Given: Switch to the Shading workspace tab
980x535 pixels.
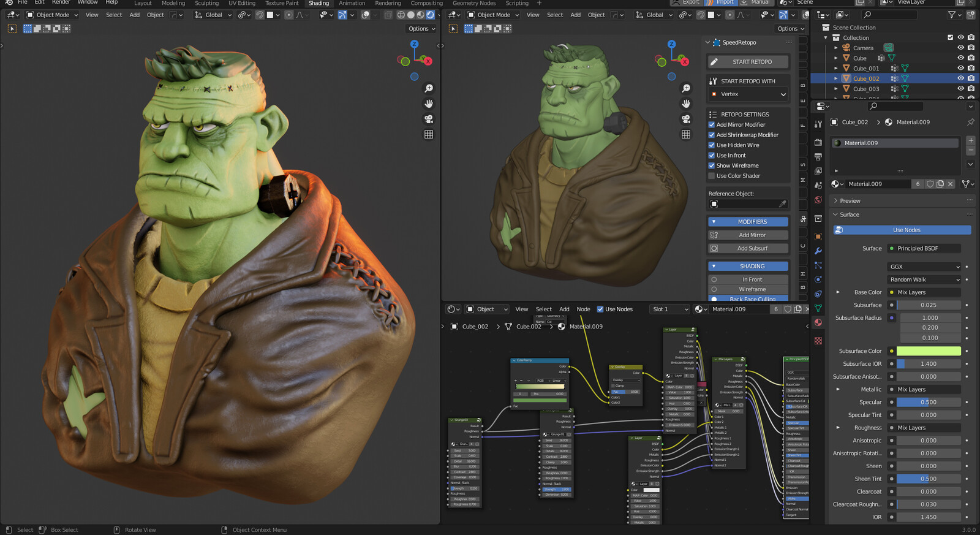Looking at the screenshot, I should (318, 3).
